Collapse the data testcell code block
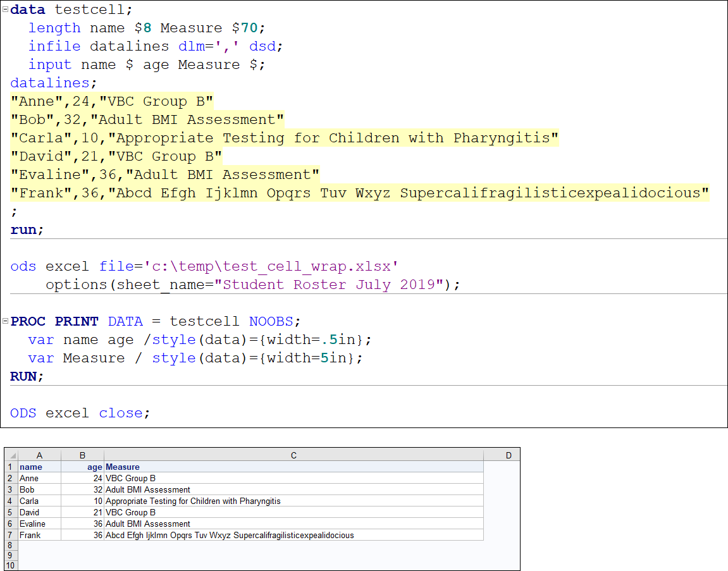728x571 pixels. [x=4, y=9]
